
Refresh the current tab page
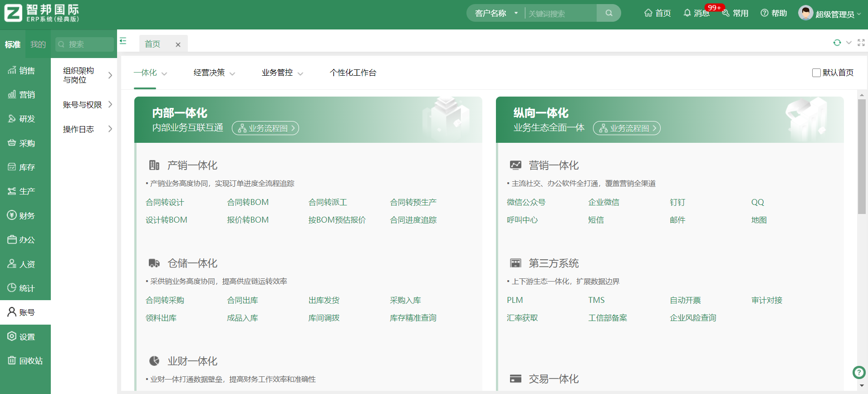837,43
